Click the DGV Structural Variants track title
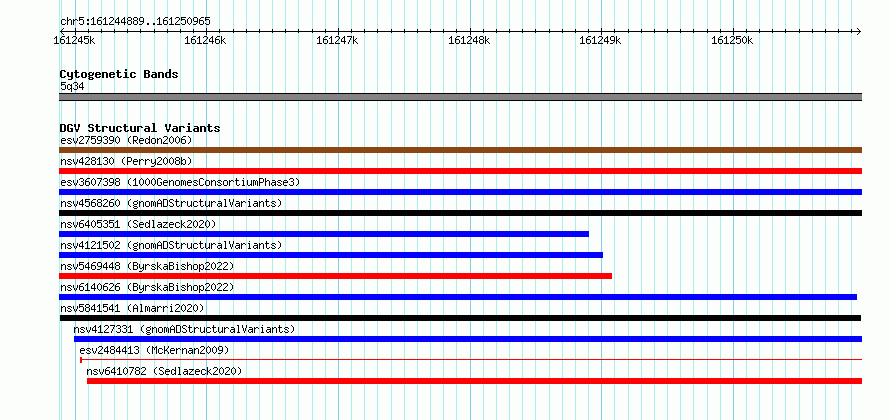890x420 pixels. pos(140,128)
